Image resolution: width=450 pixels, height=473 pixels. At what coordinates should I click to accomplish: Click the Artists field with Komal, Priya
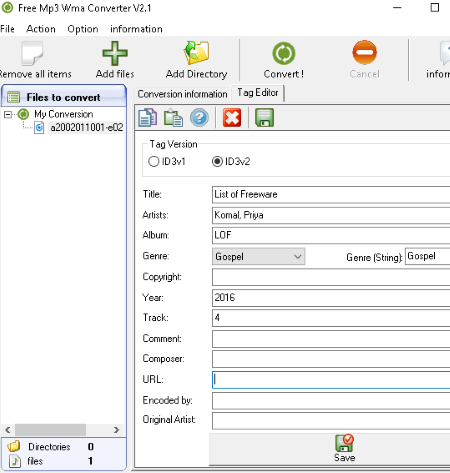[x=331, y=215]
